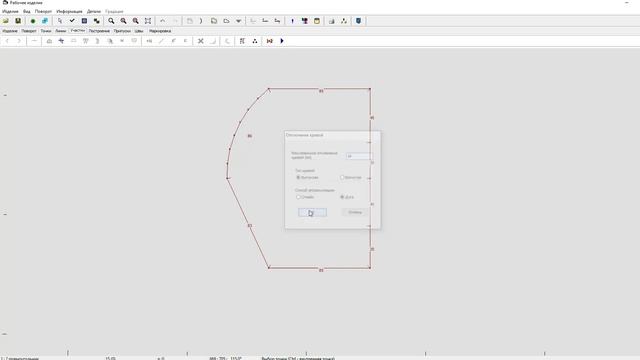This screenshot has height=360, width=640.
Task: Switch to the Швы tab
Action: tap(139, 31)
